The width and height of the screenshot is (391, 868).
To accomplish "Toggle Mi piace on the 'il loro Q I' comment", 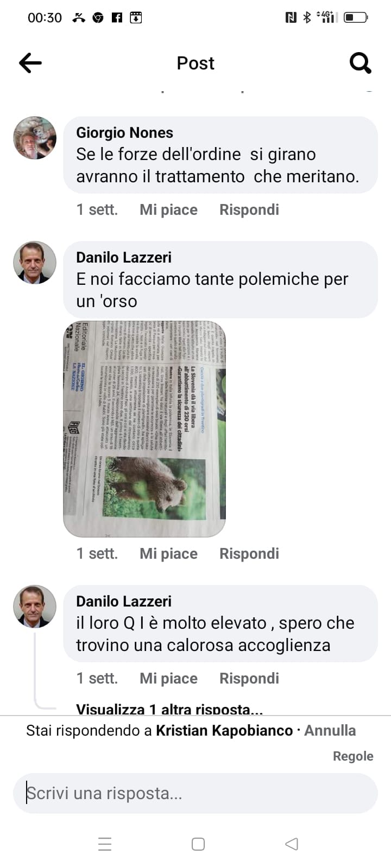I will [168, 679].
